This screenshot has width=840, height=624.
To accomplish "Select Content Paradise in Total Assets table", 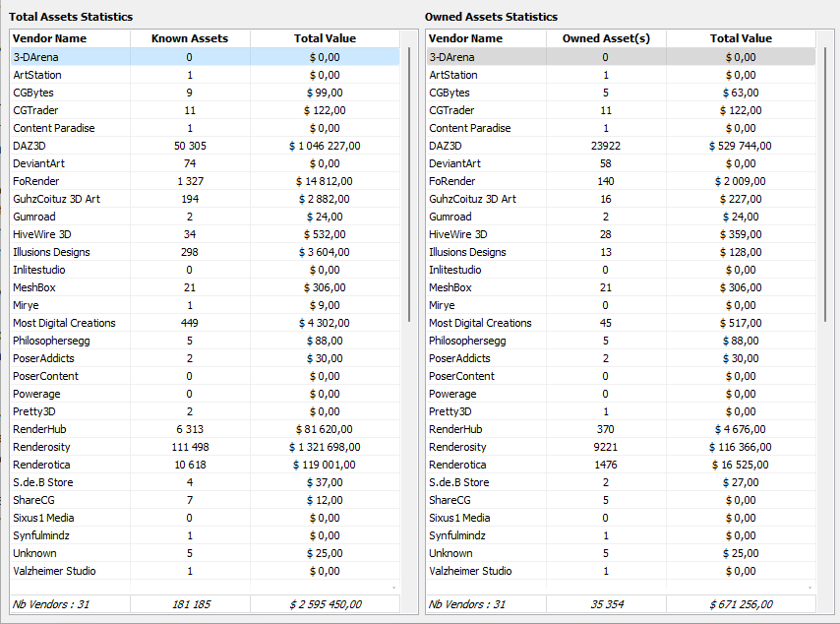I will [206, 128].
